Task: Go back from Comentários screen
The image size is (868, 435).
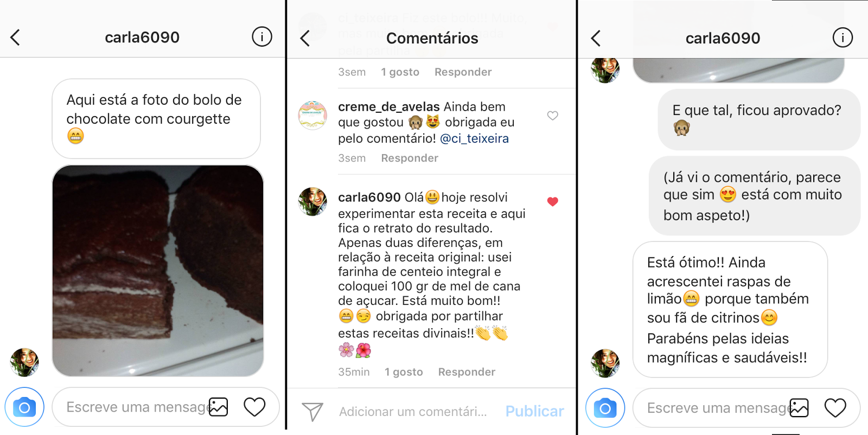Action: point(305,38)
